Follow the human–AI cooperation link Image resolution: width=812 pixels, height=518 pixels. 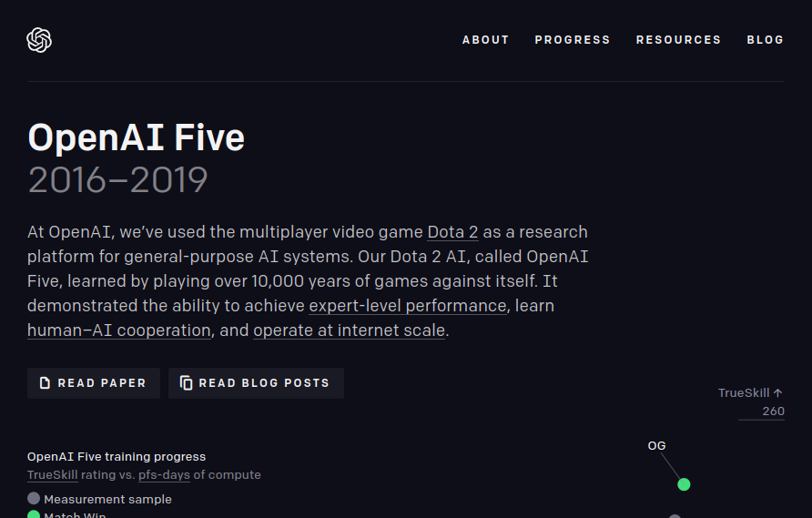[119, 330]
